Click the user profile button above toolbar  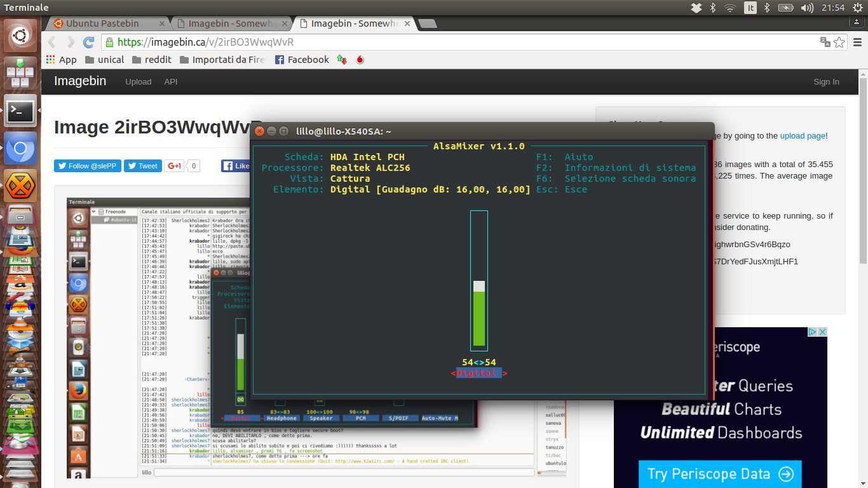tap(858, 22)
